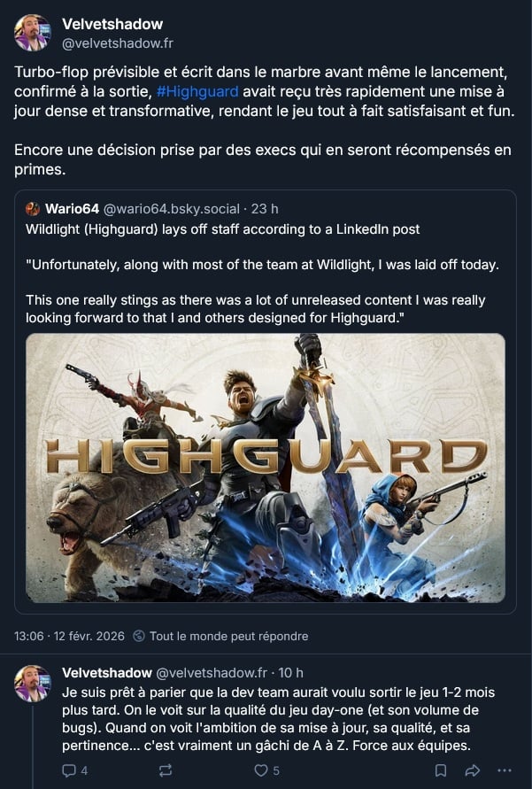Open the @velvetshadow.fr handle under main name
The width and height of the screenshot is (532, 789).
coord(118,43)
